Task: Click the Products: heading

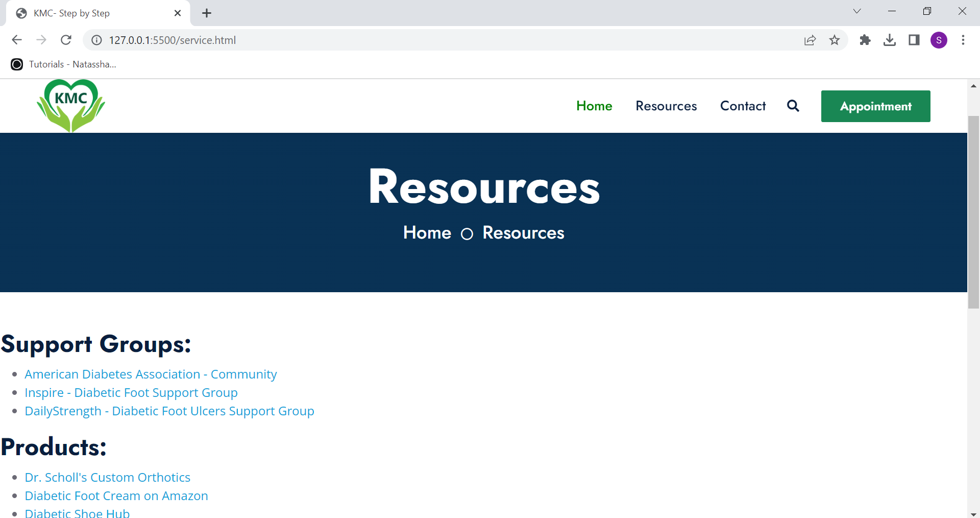Action: coord(54,448)
